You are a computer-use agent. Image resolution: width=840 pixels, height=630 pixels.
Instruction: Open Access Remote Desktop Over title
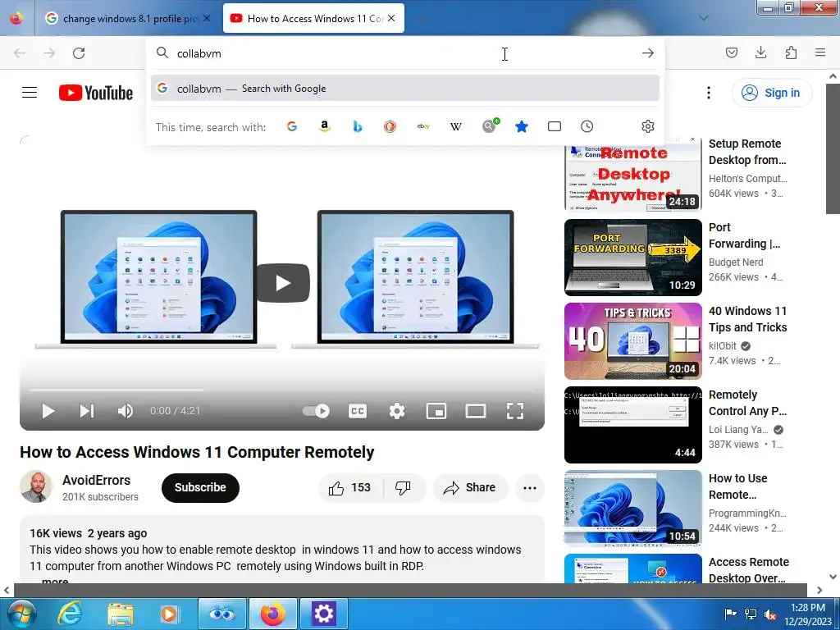(x=748, y=570)
